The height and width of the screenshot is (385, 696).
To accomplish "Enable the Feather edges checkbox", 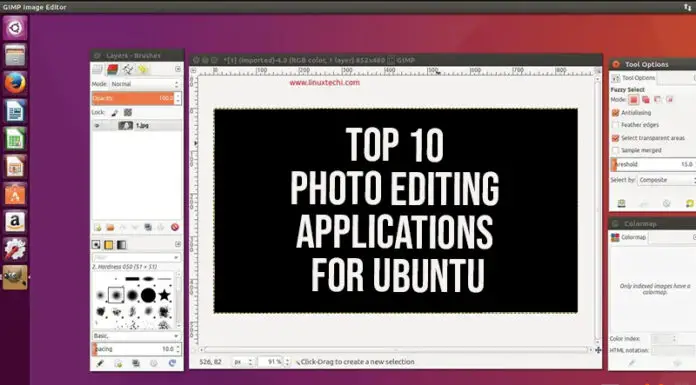I will (x=615, y=125).
